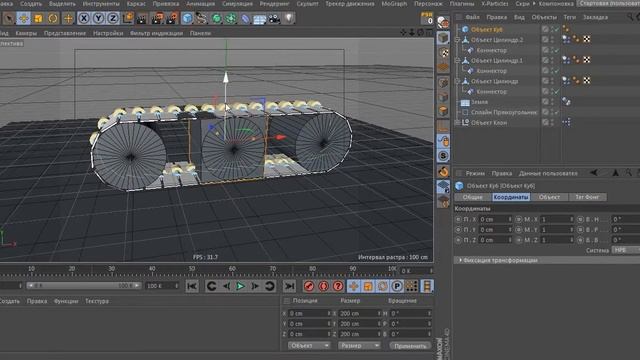Open the Инструменты menu
Viewport: 640px width, 360px height.
click(x=101, y=4)
